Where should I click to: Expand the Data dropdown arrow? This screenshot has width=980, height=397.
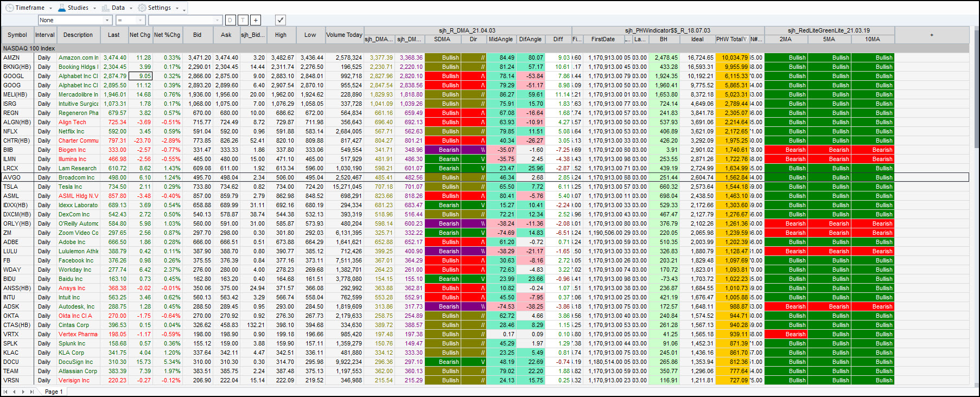tap(131, 8)
